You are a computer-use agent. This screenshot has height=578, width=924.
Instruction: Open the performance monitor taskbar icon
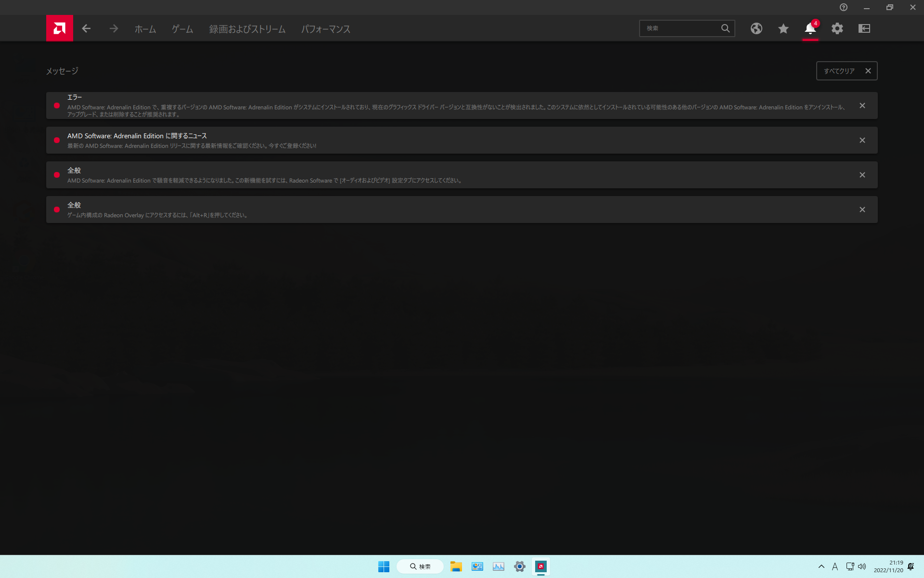[498, 566]
